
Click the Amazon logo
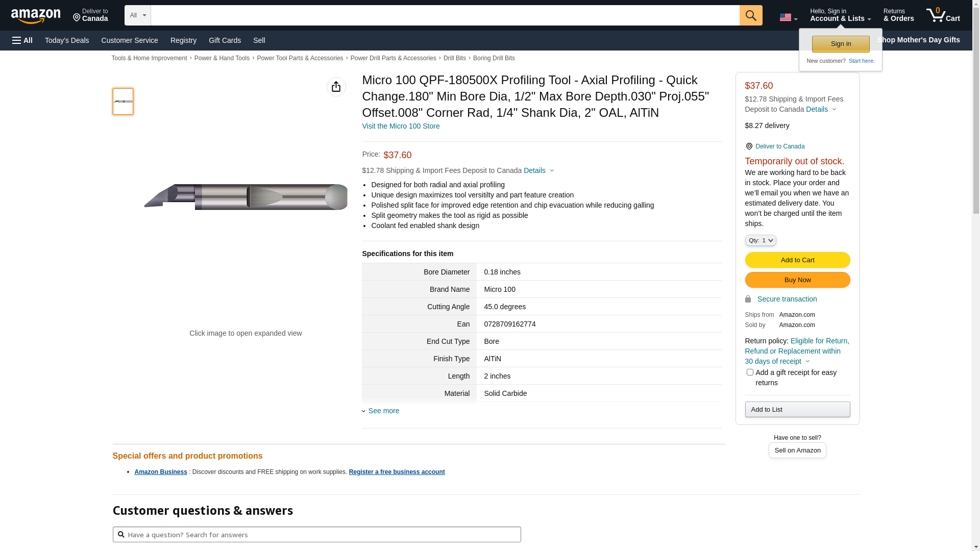[36, 16]
